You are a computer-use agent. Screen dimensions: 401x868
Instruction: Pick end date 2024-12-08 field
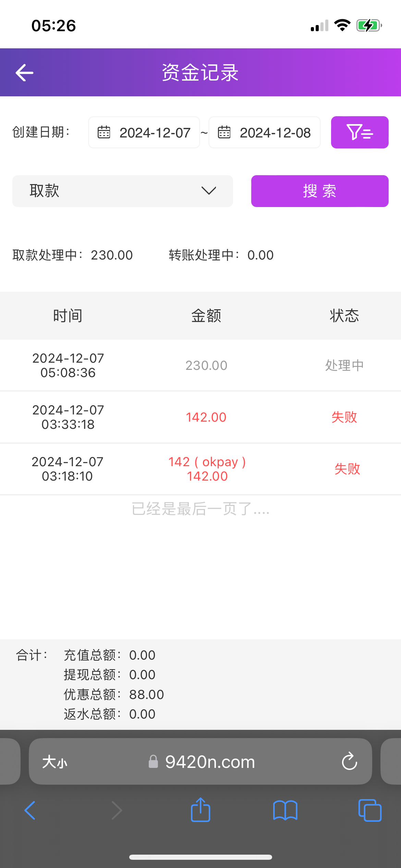(x=275, y=133)
